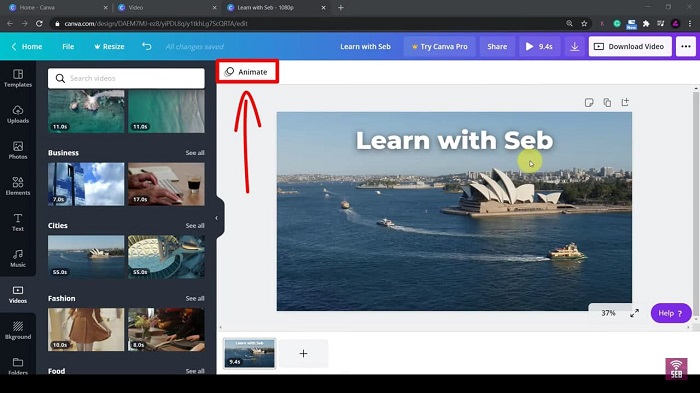700x393 pixels.
Task: Click the Undo arrow in the header
Action: [x=146, y=46]
